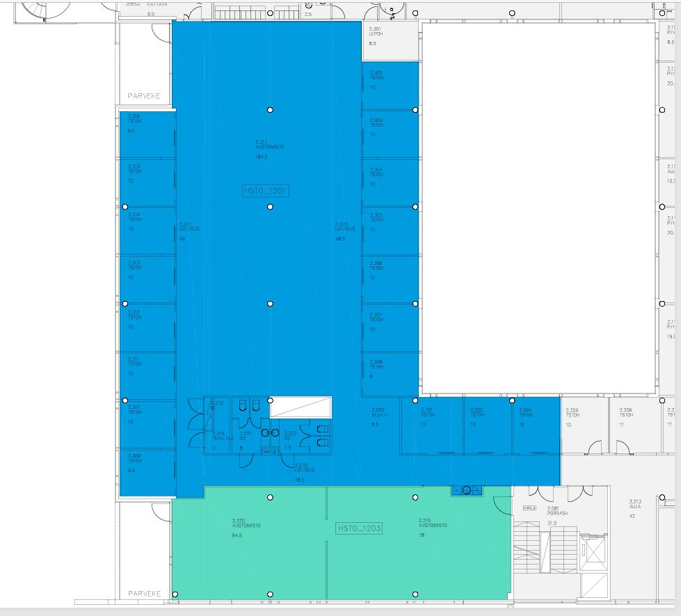This screenshot has height=616, width=681.
Task: Click the 2.221 WC room
Action: point(247,435)
